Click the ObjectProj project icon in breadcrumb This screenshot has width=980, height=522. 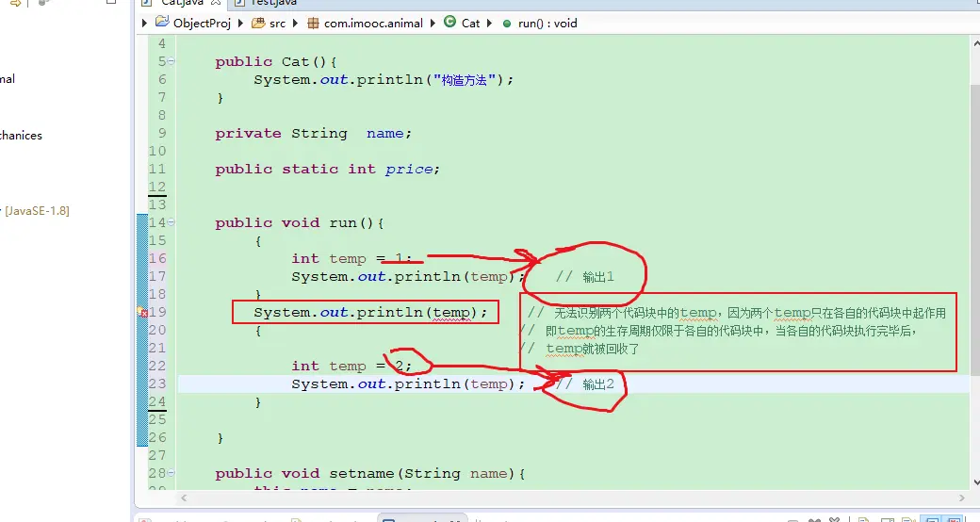(163, 23)
